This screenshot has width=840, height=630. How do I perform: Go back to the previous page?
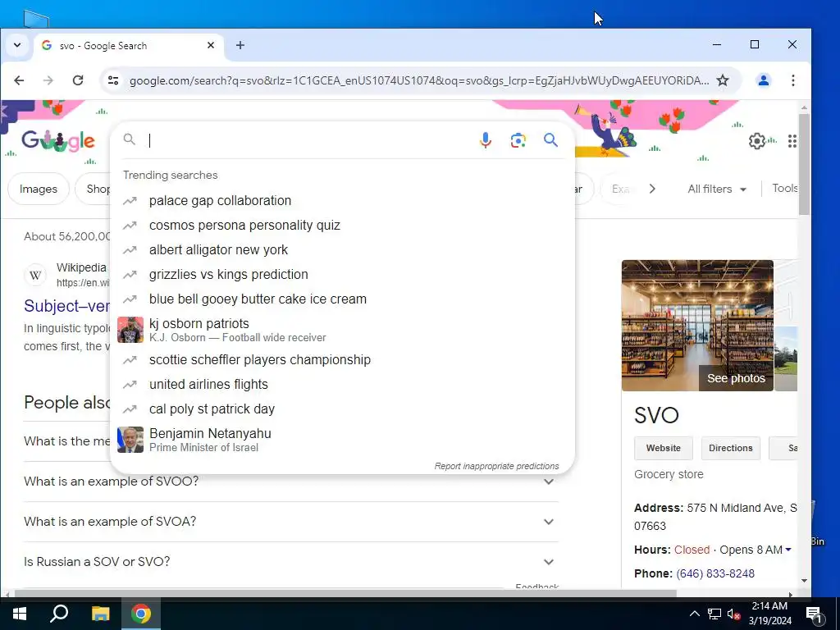20,80
